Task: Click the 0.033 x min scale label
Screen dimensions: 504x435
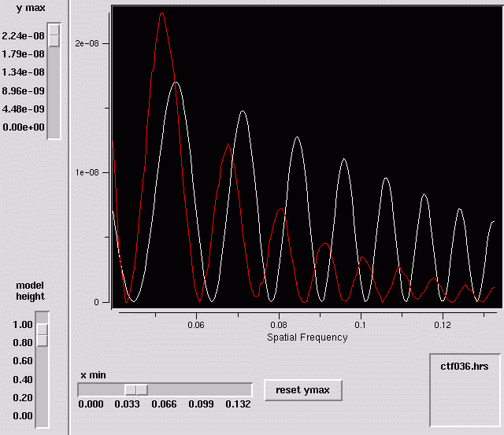Action: 128,404
